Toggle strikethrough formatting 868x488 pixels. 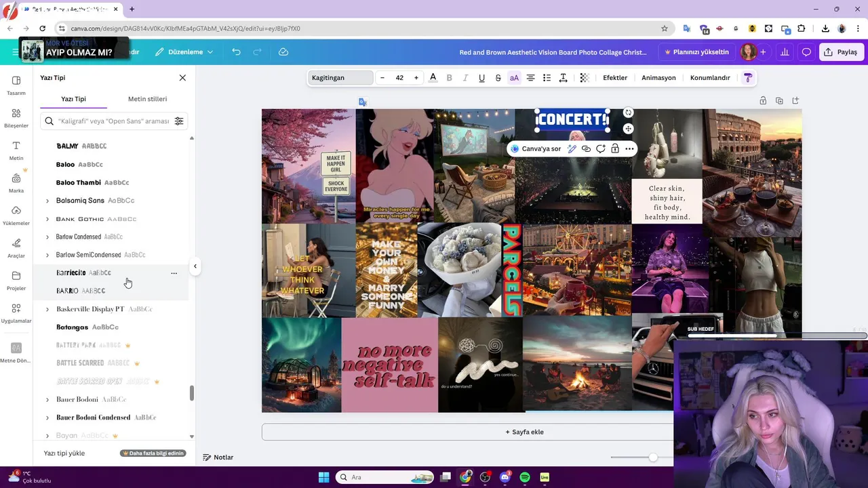[x=498, y=78]
